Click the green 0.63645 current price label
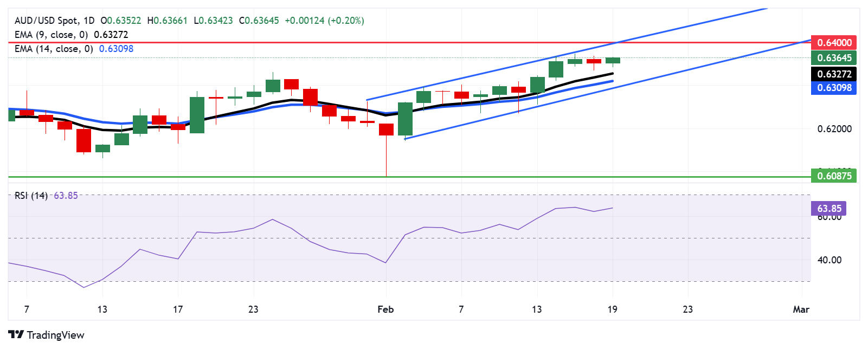868x349 pixels. pyautogui.click(x=834, y=57)
